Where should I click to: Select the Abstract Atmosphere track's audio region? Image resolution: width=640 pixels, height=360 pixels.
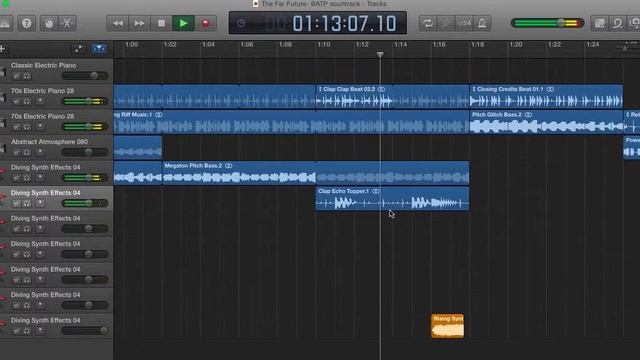click(138, 148)
